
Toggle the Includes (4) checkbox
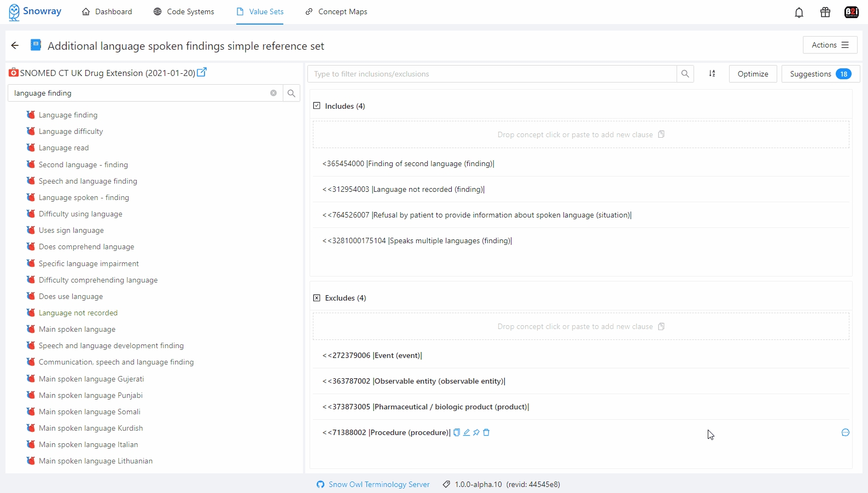[317, 106]
